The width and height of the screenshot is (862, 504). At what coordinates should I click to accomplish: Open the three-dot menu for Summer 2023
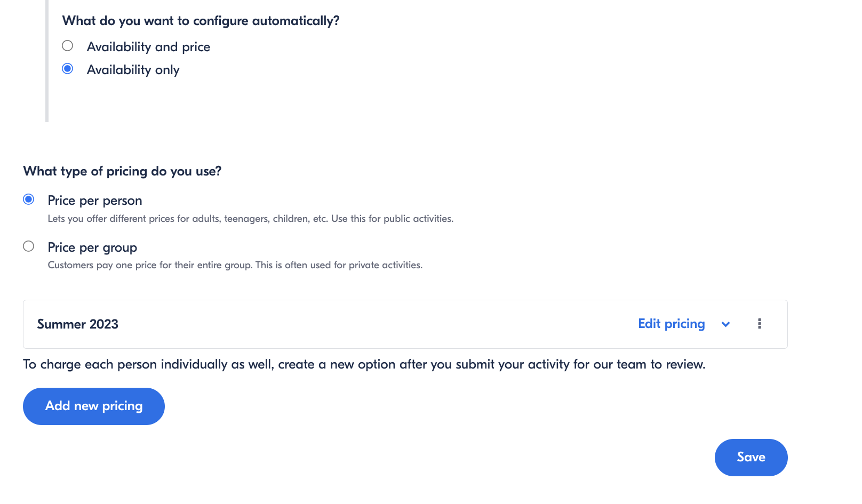click(759, 324)
